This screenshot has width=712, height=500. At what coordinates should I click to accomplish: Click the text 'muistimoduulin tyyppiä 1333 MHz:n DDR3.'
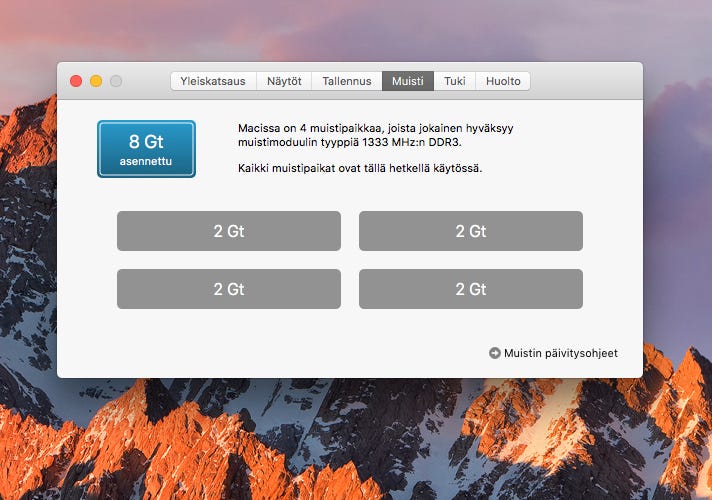(x=349, y=142)
